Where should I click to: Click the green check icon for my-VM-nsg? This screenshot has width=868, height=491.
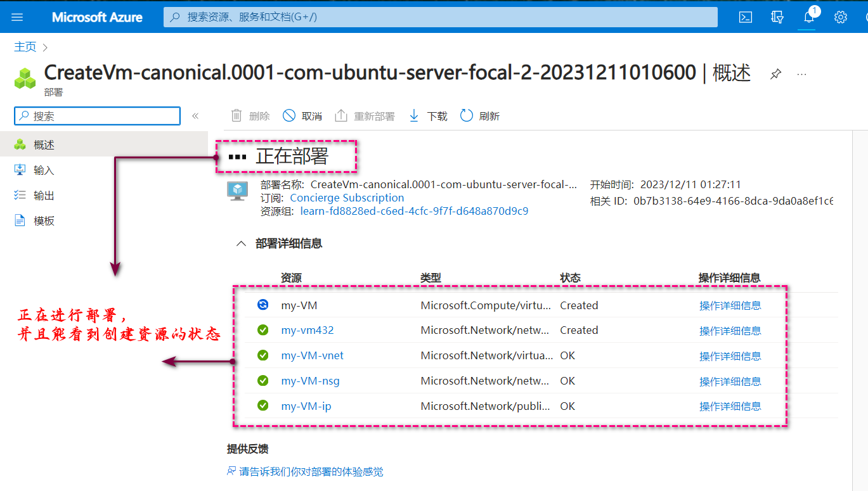tap(262, 381)
